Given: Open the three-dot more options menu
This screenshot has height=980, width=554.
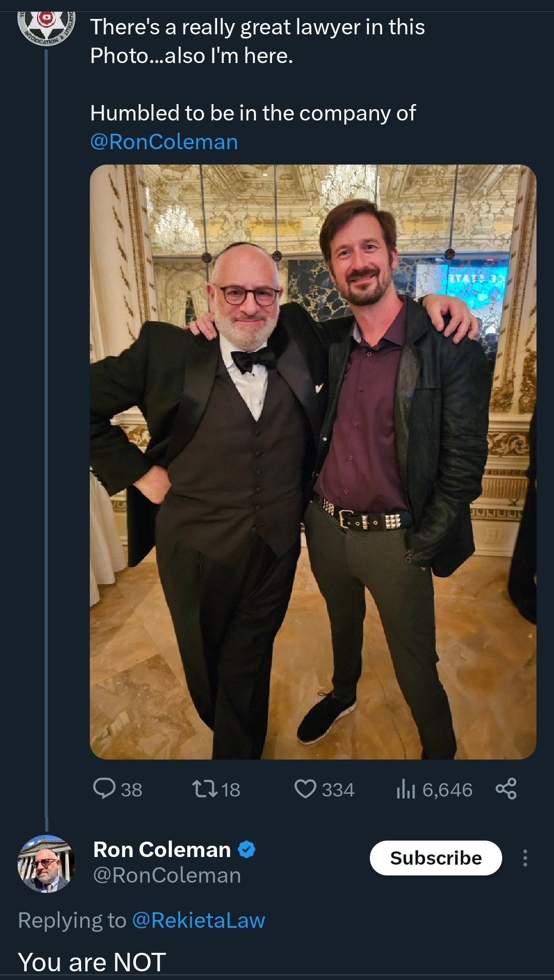Looking at the screenshot, I should click(x=525, y=858).
